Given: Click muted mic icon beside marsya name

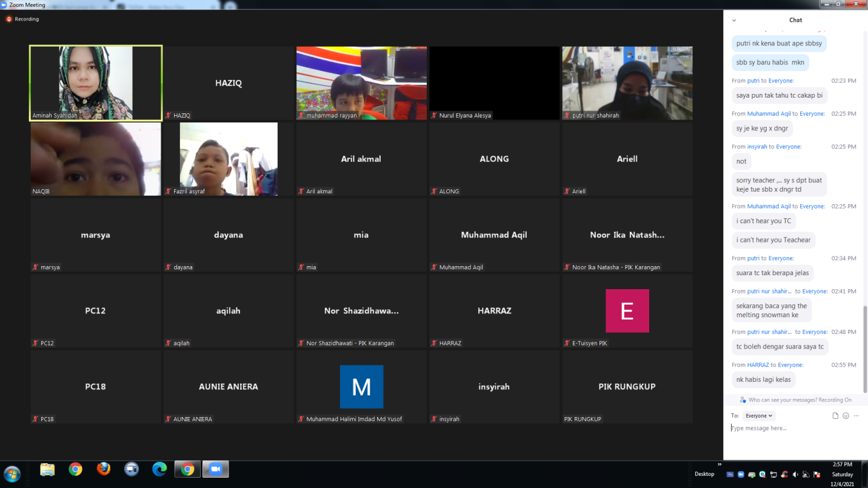Looking at the screenshot, I should point(36,267).
